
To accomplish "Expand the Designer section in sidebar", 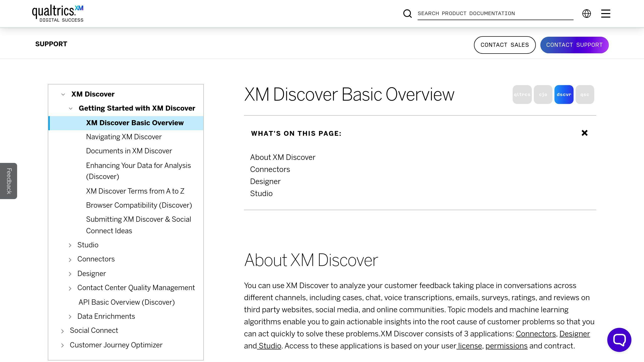I will coord(70,273).
